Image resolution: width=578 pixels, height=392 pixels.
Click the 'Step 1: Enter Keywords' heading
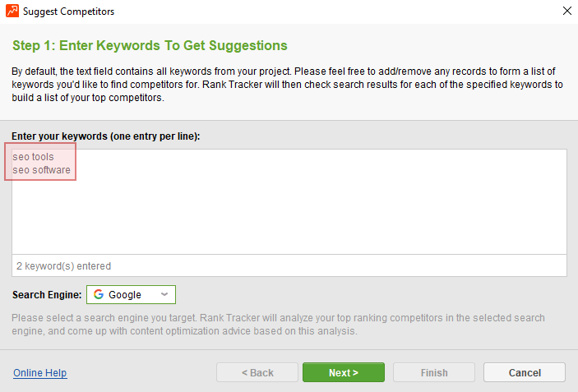(x=150, y=46)
